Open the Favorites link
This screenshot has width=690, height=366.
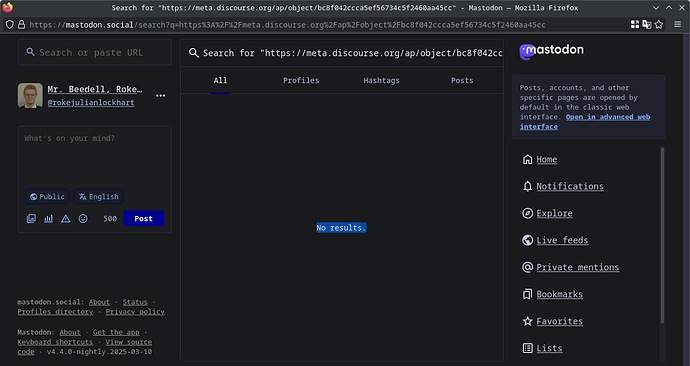[559, 322]
